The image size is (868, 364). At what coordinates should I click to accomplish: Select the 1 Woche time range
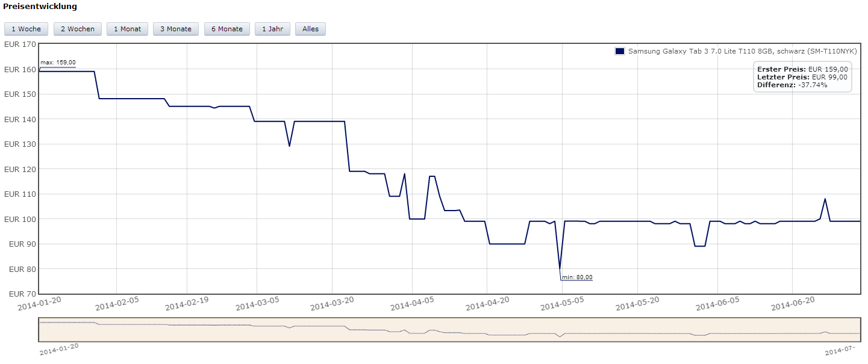[26, 29]
